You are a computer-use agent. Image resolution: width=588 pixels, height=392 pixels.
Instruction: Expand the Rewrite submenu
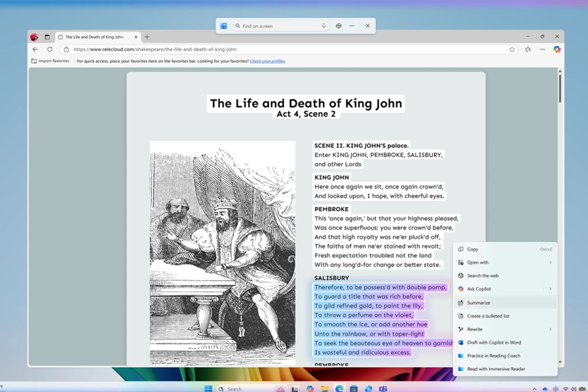pos(505,329)
